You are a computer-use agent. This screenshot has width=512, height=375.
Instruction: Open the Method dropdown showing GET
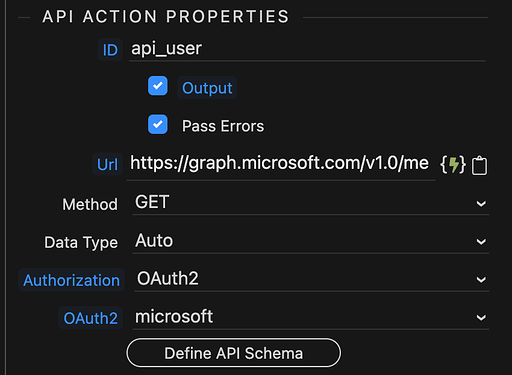(311, 203)
